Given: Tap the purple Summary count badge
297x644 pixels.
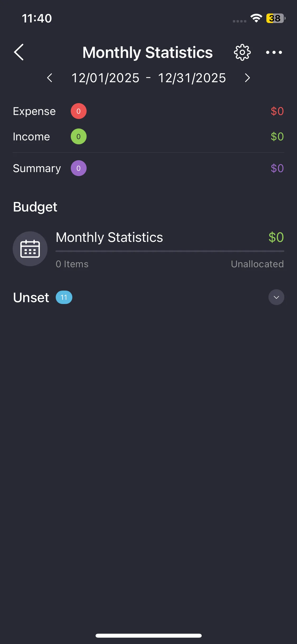Looking at the screenshot, I should (78, 168).
